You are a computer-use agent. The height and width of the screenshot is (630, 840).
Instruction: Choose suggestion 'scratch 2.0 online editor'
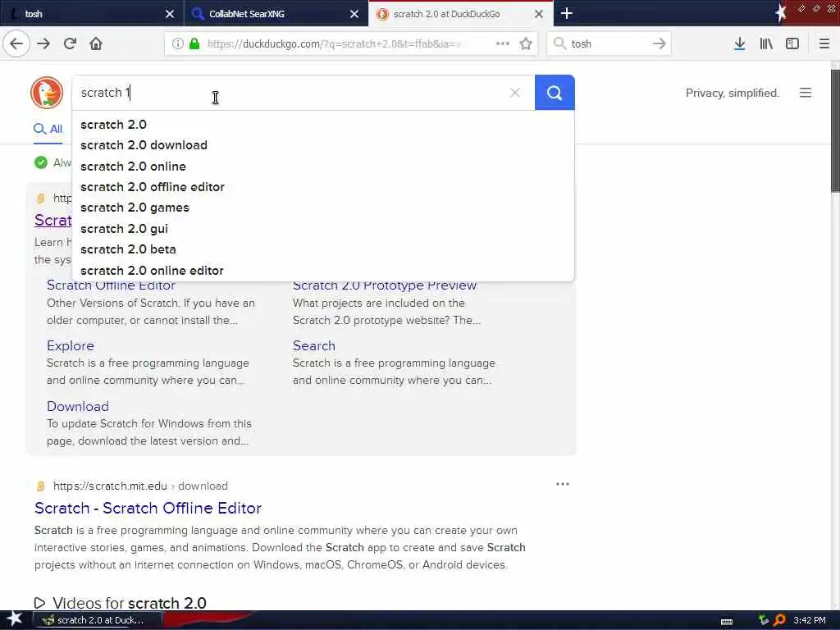[x=323, y=271]
